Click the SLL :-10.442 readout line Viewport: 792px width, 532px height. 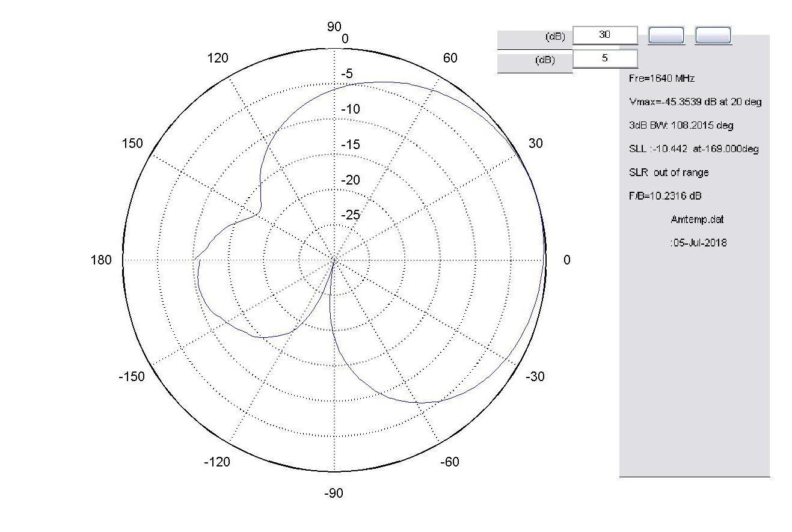coord(693,149)
